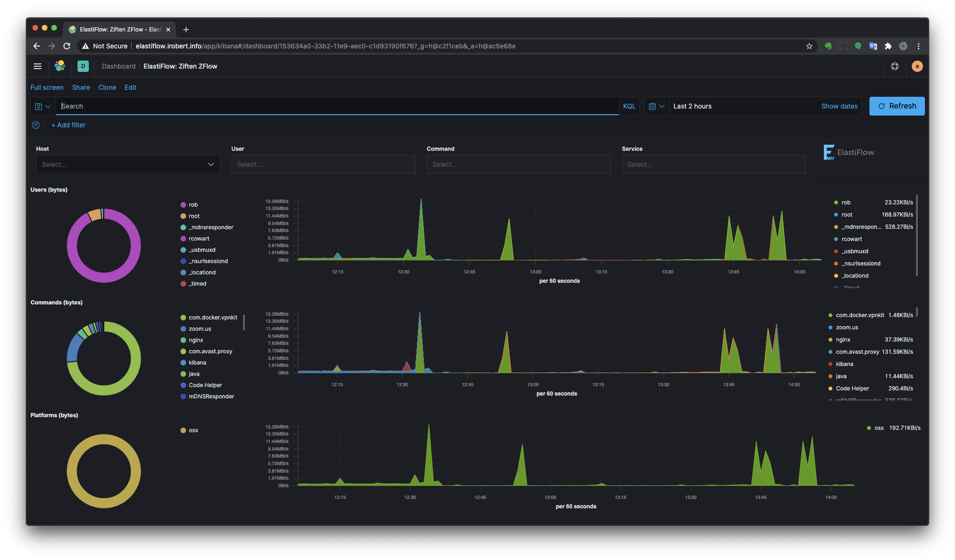Click the Evernote elephant extension icon

(x=828, y=46)
